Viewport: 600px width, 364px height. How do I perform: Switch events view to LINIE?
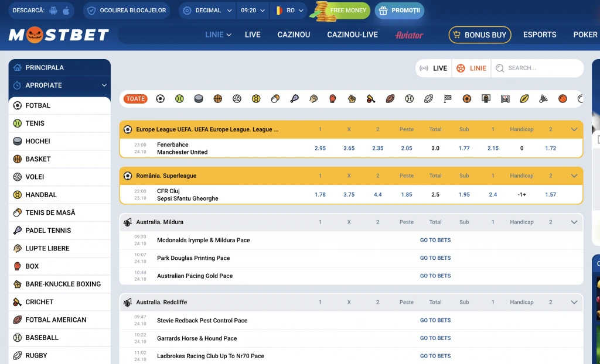click(472, 68)
